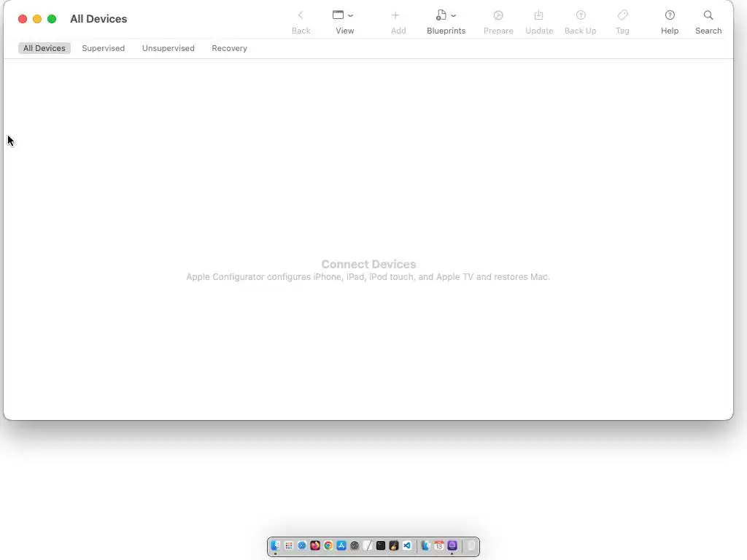The height and width of the screenshot is (560, 747).
Task: Click the Back arrow in the toolbar
Action: (301, 15)
